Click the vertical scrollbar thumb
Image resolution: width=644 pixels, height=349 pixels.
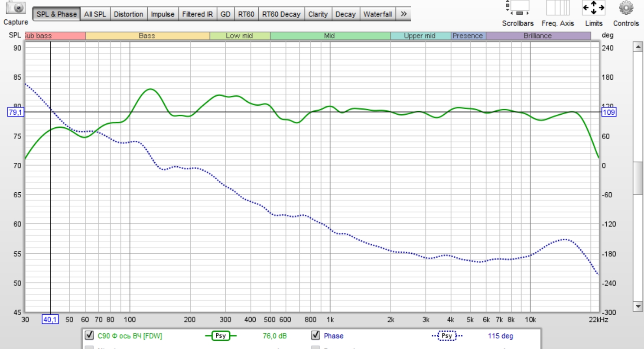(637, 178)
